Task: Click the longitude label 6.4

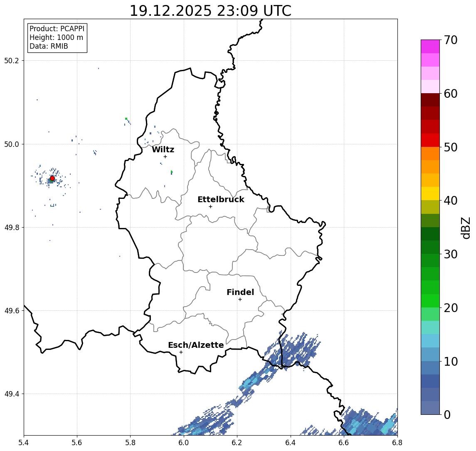Action: pyautogui.click(x=291, y=443)
